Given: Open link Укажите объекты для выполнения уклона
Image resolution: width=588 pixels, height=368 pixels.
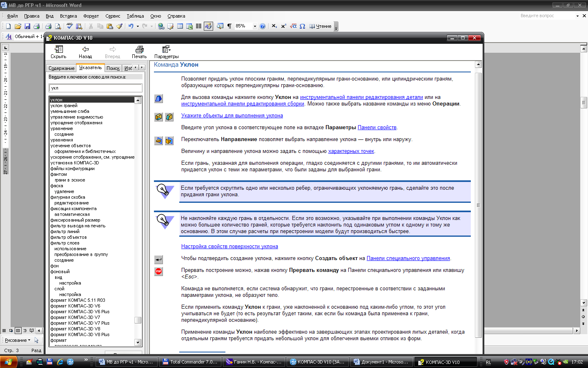Looking at the screenshot, I should coord(232,116).
